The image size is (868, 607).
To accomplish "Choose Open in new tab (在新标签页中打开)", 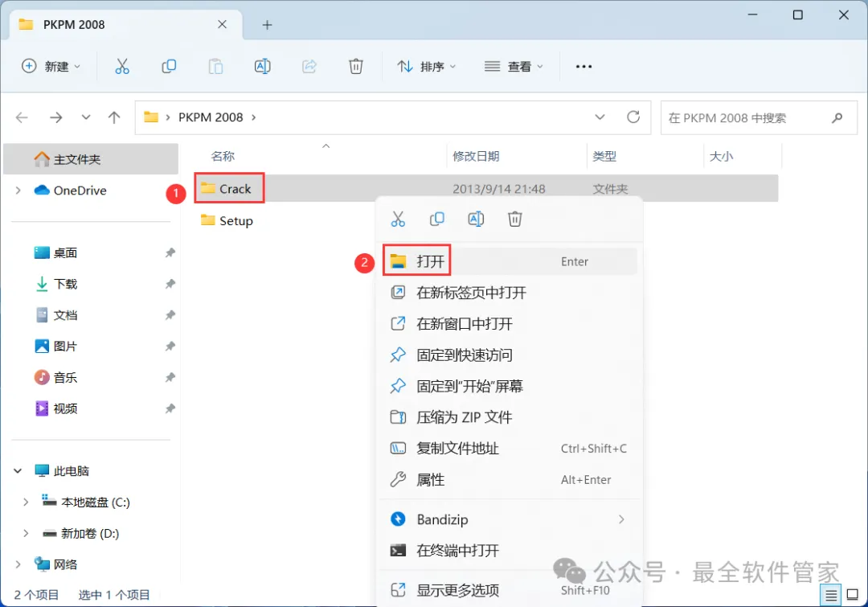I will tap(510, 293).
